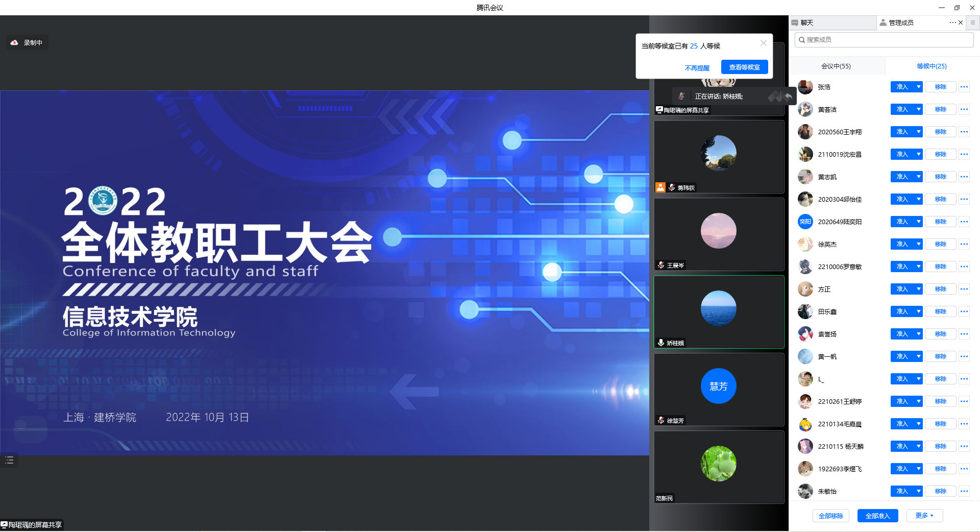Viewport: 980px width, 532px height.
Task: Open more options for 张浩
Action: point(964,87)
